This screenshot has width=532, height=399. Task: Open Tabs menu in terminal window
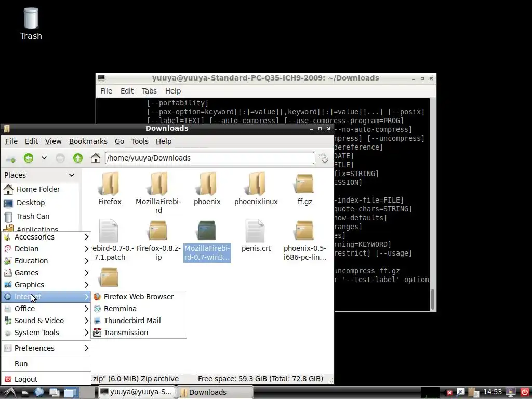[149, 91]
